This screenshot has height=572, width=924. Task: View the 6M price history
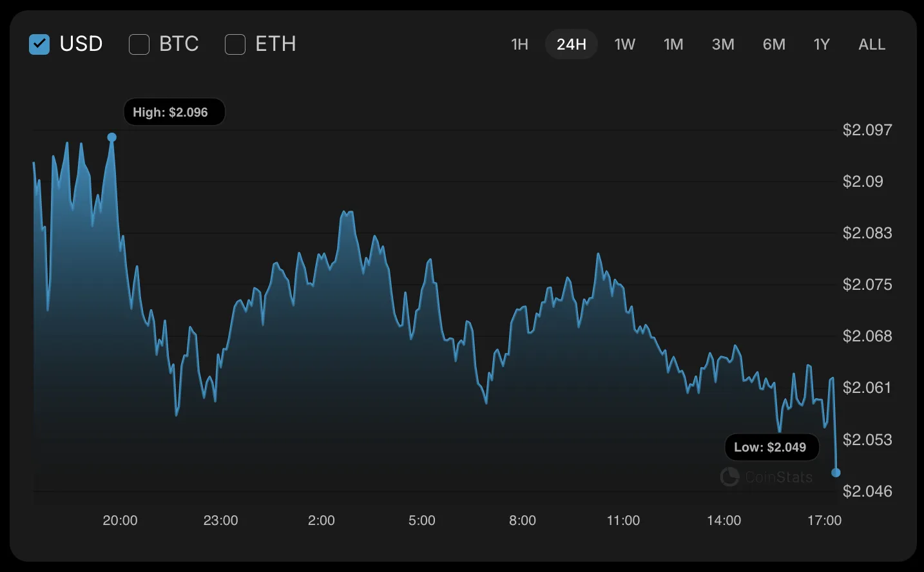click(x=773, y=44)
